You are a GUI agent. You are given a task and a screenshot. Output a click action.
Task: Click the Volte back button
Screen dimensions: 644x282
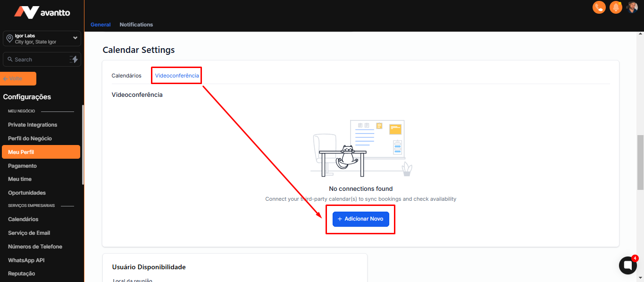tap(19, 78)
